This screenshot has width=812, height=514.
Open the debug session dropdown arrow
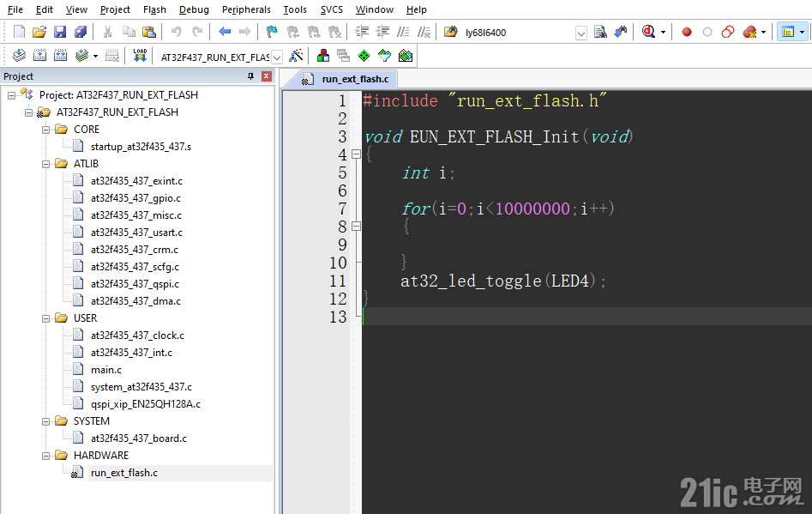663,32
